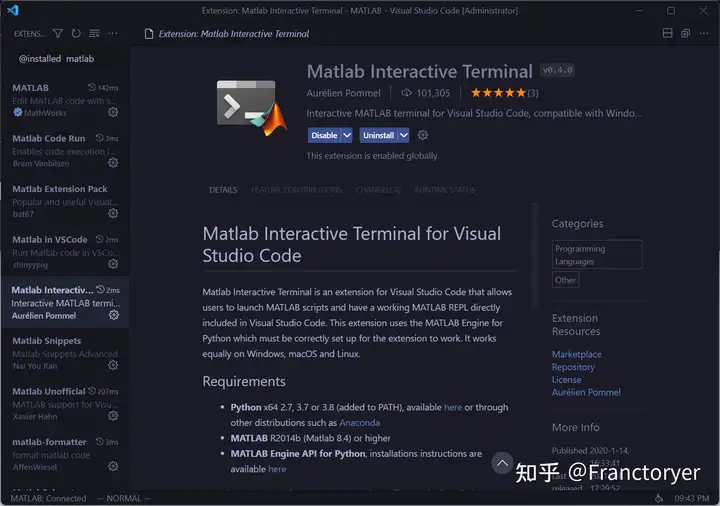Image resolution: width=720 pixels, height=506 pixels.
Task: Open the Changelog tab
Action: tap(378, 190)
